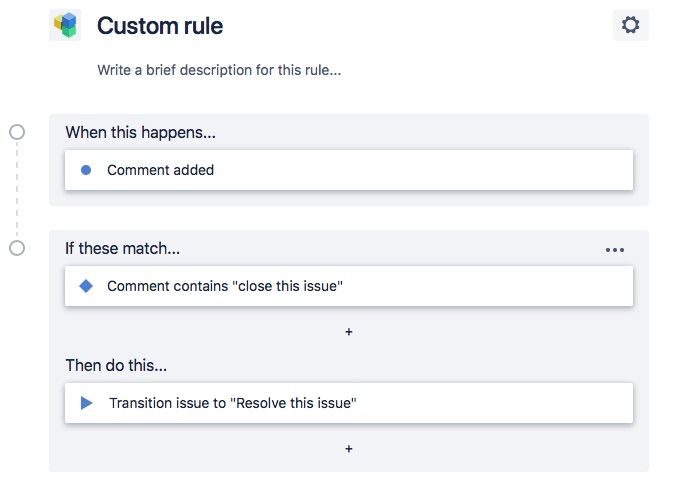The height and width of the screenshot is (487, 678).
Task: Open the Comment contains "close this issue" condition
Action: pyautogui.click(x=349, y=286)
